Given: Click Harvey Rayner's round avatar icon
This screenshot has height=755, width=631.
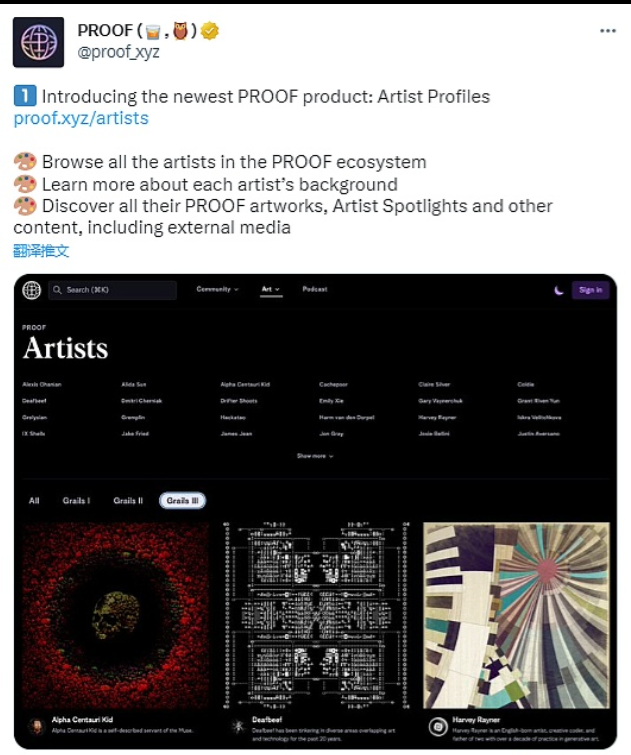Looking at the screenshot, I should [437, 725].
